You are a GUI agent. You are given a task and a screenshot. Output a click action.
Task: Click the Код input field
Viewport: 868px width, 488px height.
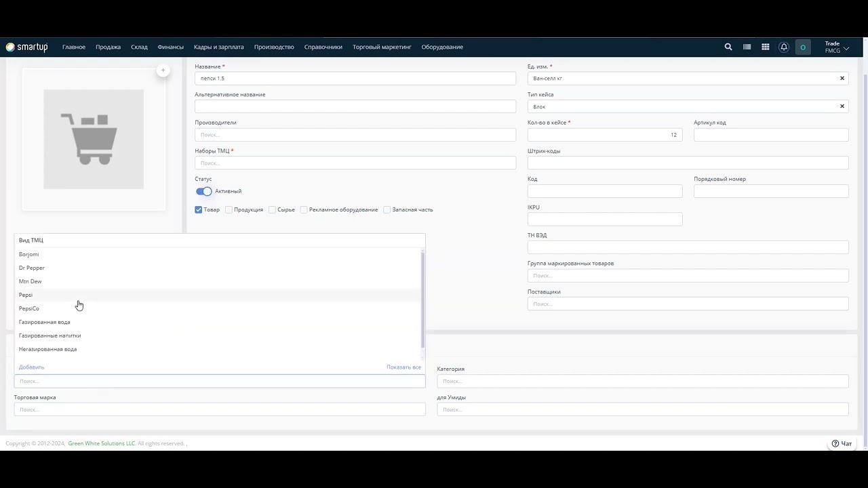605,191
